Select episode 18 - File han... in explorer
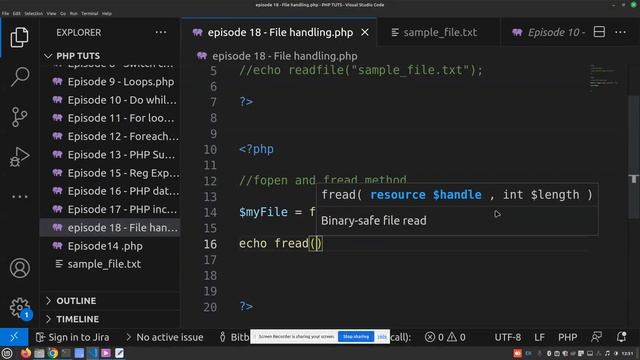The width and height of the screenshot is (640, 360). pyautogui.click(x=110, y=228)
